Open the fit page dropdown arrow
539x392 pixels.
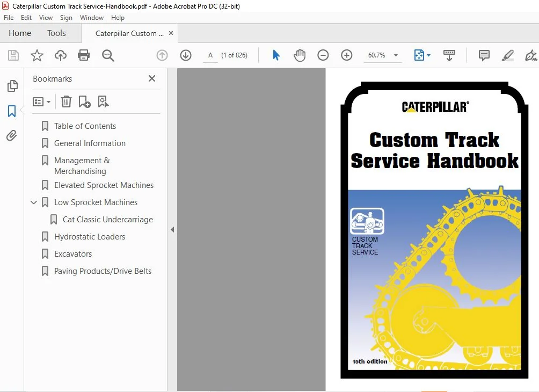(428, 55)
